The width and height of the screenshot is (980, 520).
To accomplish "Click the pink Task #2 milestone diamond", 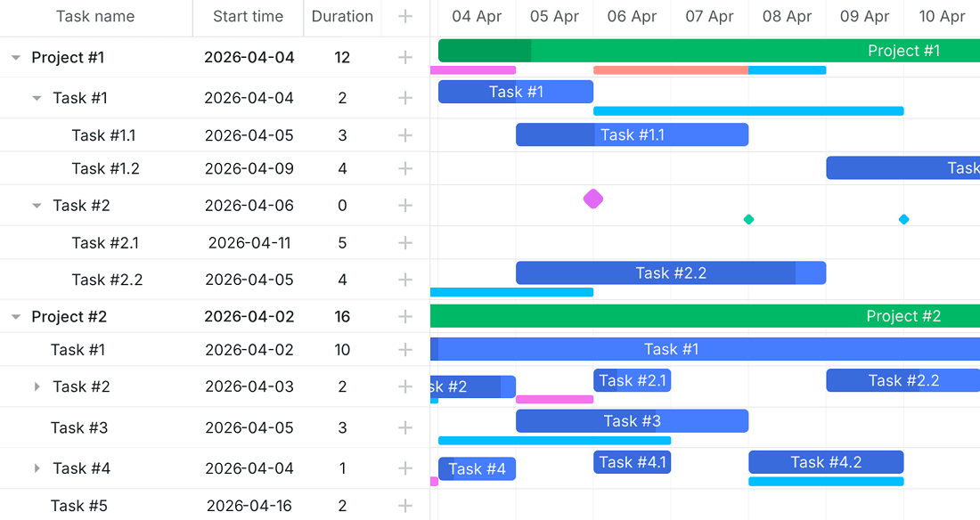I will pos(593,199).
